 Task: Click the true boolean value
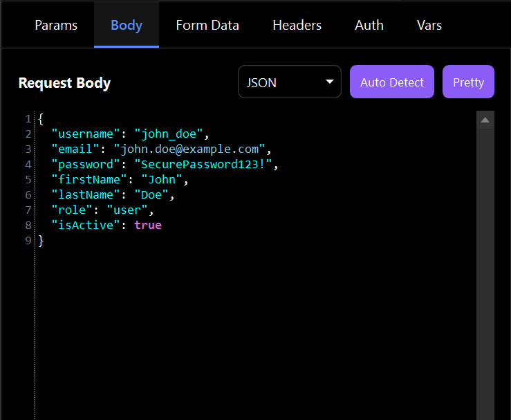click(x=148, y=225)
